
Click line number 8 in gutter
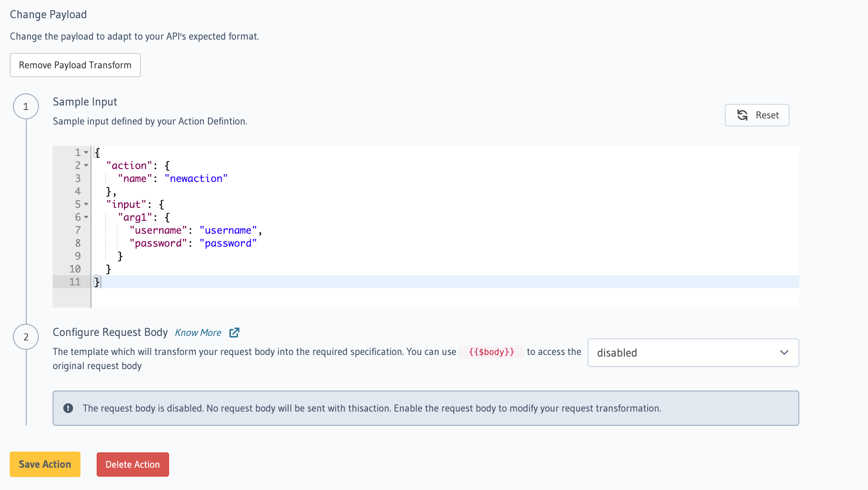pyautogui.click(x=78, y=243)
